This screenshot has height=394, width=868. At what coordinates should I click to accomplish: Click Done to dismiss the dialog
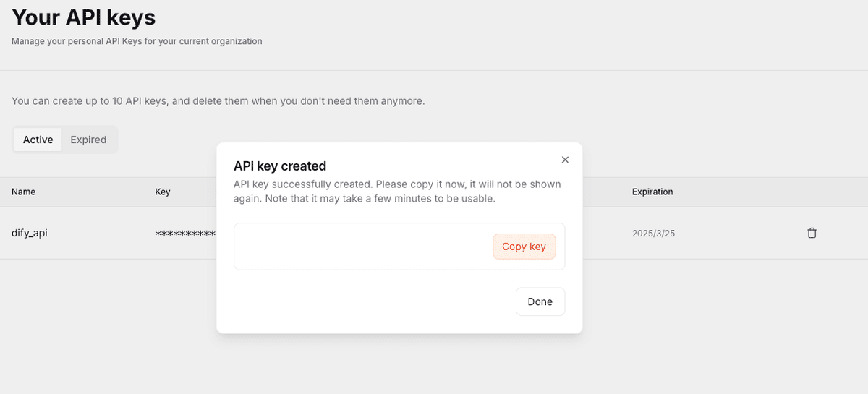(540, 301)
